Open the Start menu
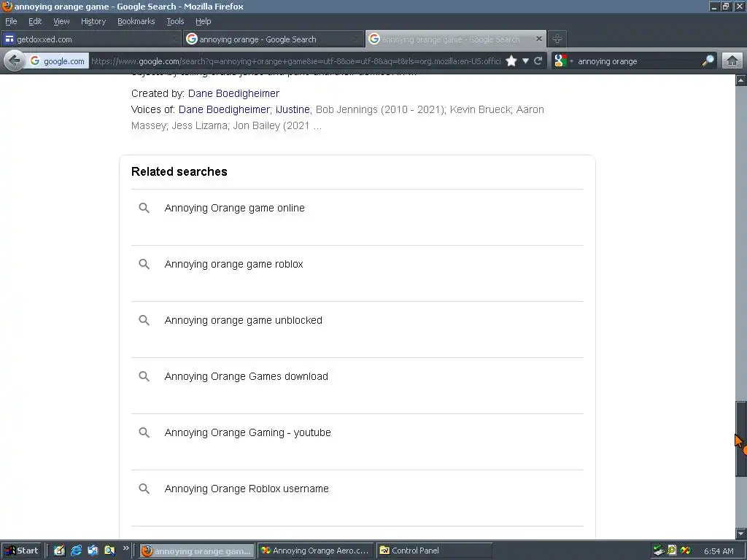This screenshot has height=560, width=747. [x=22, y=551]
